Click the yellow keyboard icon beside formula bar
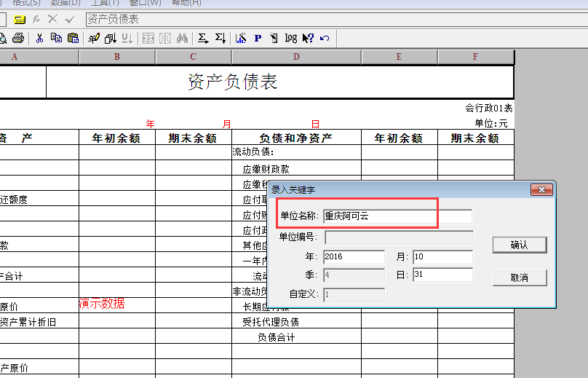The width and height of the screenshot is (588, 378). tap(20, 19)
